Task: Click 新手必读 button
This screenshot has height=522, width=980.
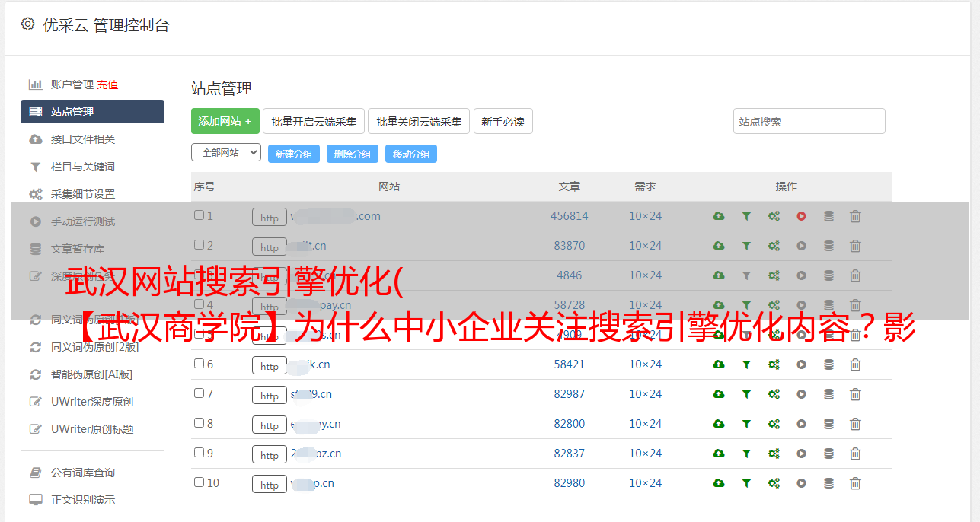Action: click(503, 121)
